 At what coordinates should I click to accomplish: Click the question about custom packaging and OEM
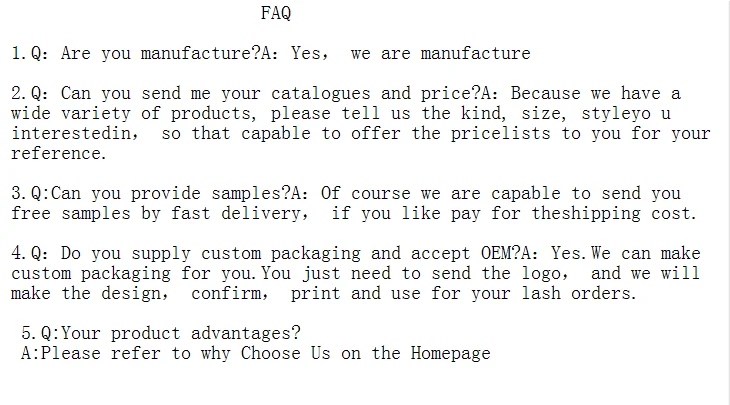tap(250, 253)
